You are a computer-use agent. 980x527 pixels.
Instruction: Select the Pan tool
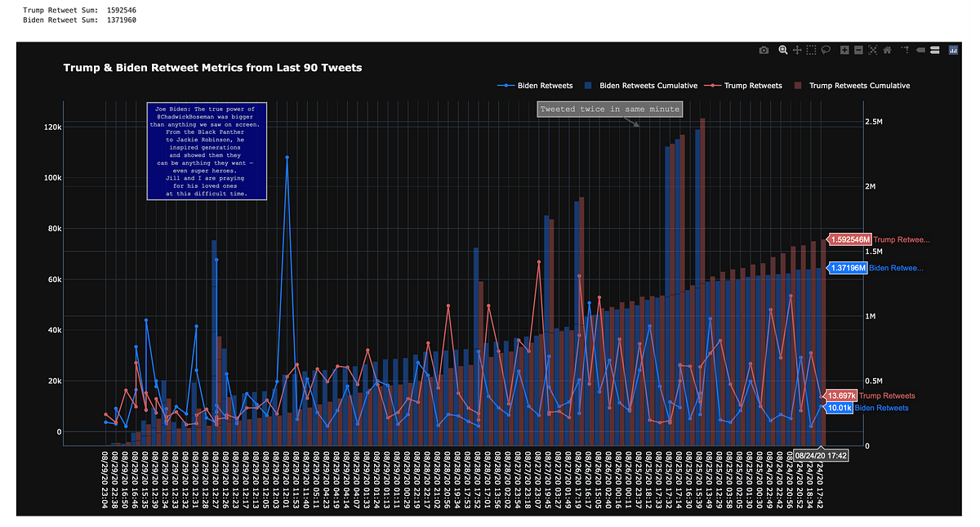797,50
